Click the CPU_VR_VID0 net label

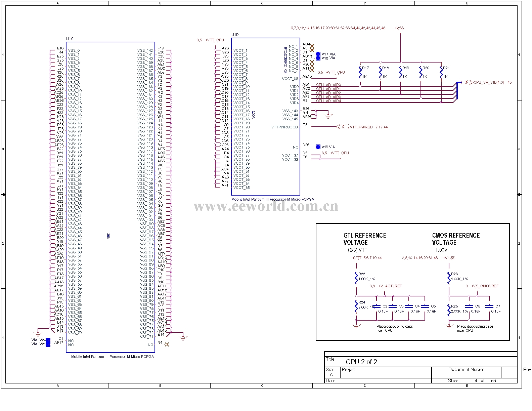point(328,85)
